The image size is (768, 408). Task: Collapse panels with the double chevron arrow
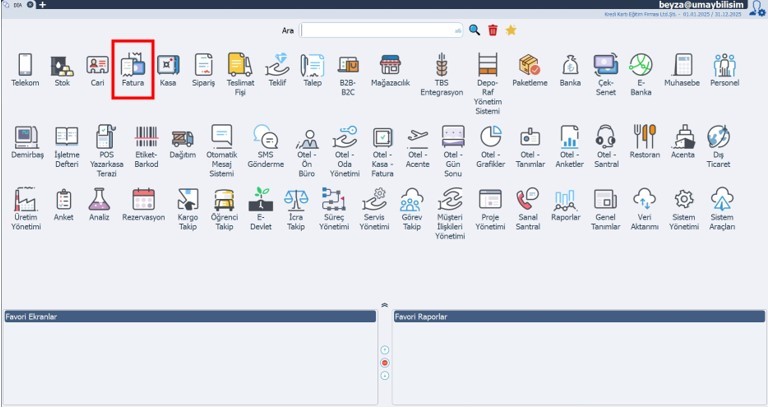[385, 304]
